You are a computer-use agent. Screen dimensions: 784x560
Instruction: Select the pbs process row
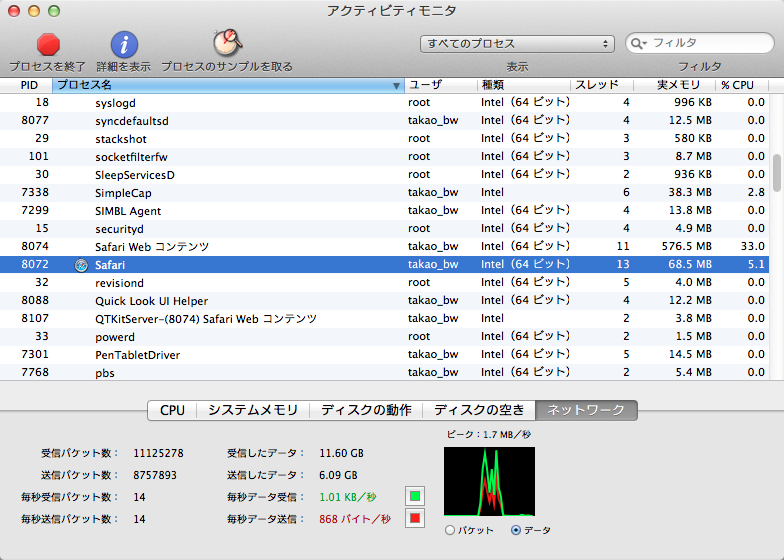(384, 372)
